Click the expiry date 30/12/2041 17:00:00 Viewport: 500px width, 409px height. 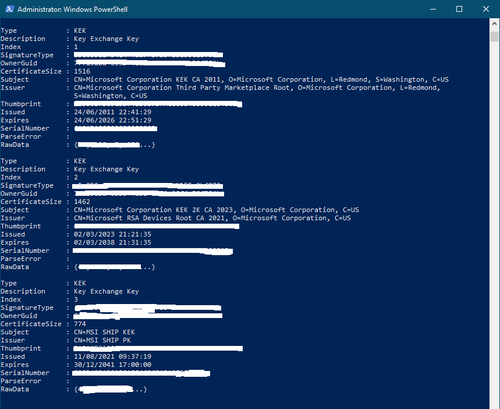112,365
